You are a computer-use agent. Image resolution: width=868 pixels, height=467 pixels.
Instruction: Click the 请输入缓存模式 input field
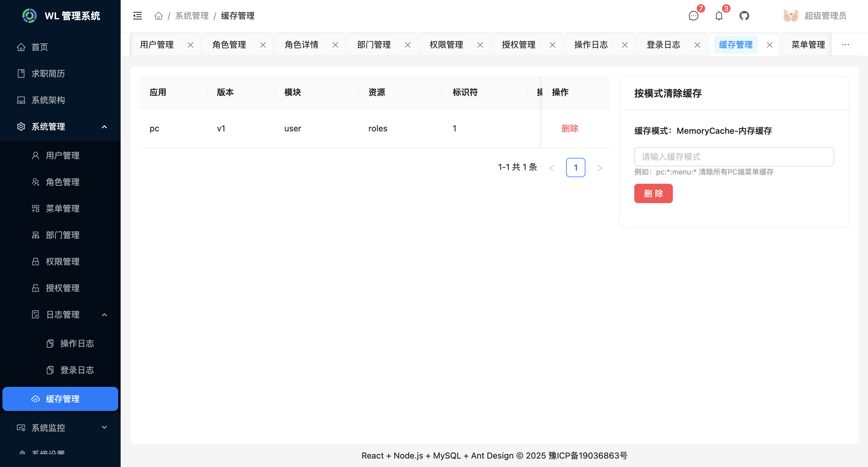[733, 157]
